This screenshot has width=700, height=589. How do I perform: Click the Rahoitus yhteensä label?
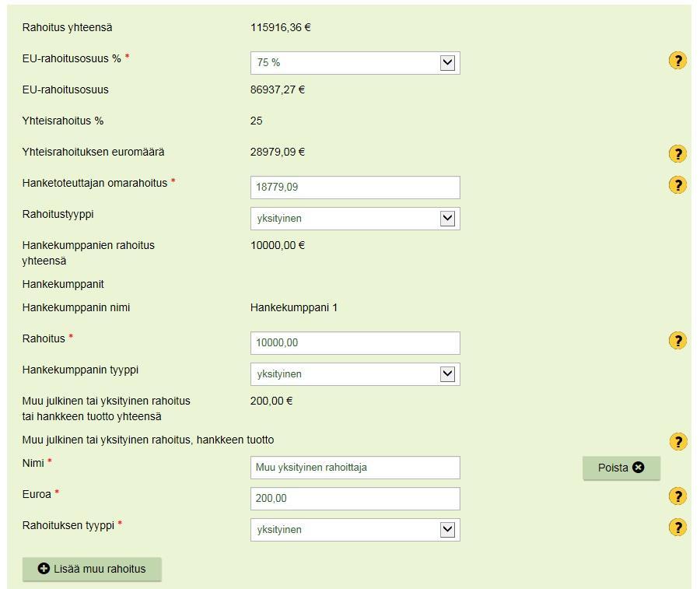click(67, 28)
